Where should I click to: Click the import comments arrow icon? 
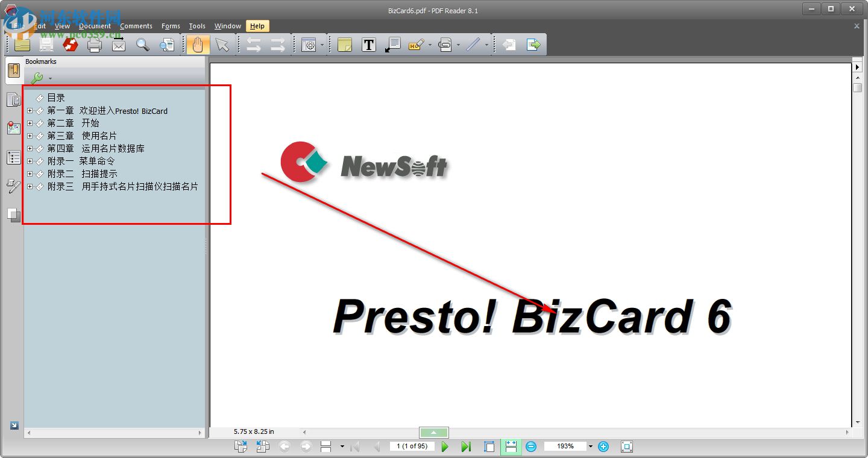click(x=509, y=45)
